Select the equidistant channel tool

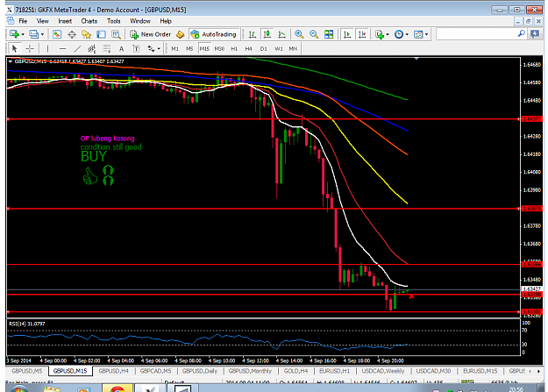(92, 48)
